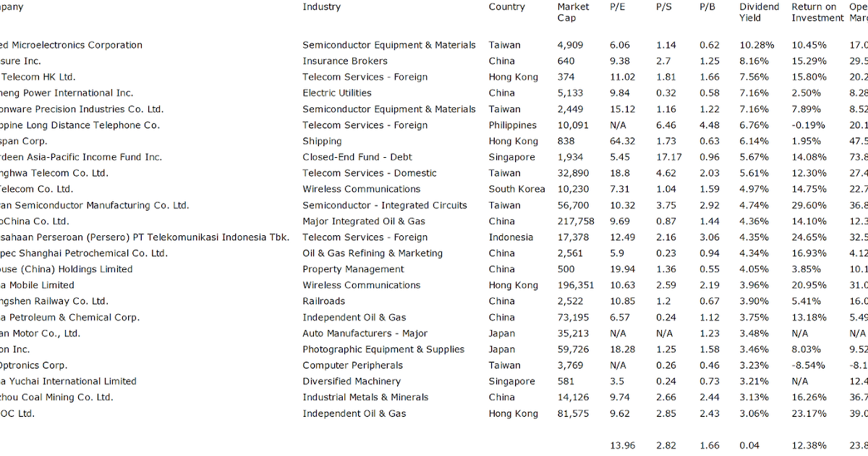Click the Country column header

click(506, 7)
